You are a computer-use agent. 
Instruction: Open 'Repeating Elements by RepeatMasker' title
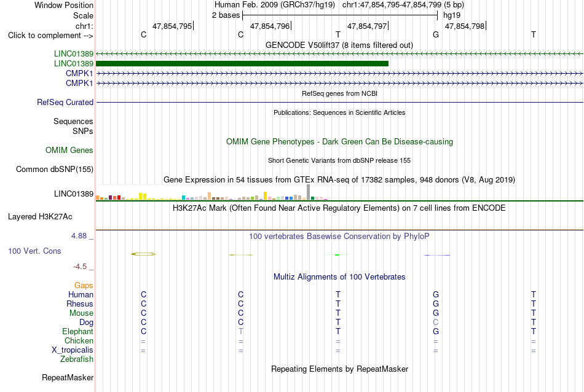[339, 369]
